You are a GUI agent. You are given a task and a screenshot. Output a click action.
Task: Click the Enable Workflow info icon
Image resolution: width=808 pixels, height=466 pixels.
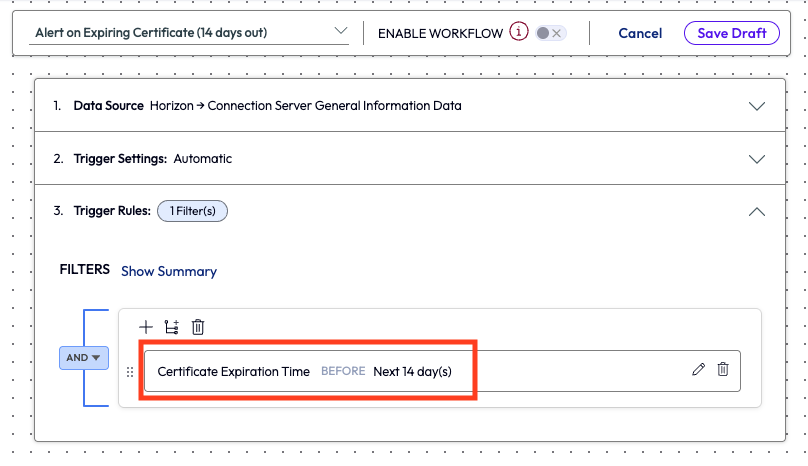click(518, 32)
